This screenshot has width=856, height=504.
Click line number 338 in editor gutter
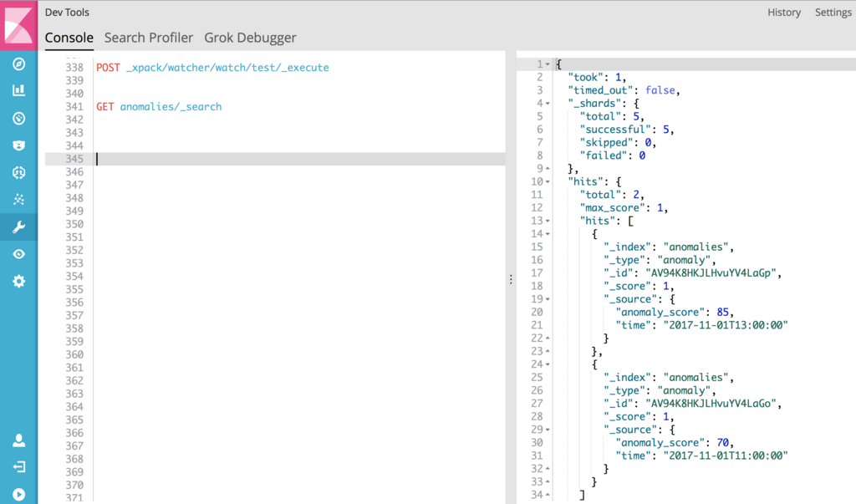pos(74,68)
